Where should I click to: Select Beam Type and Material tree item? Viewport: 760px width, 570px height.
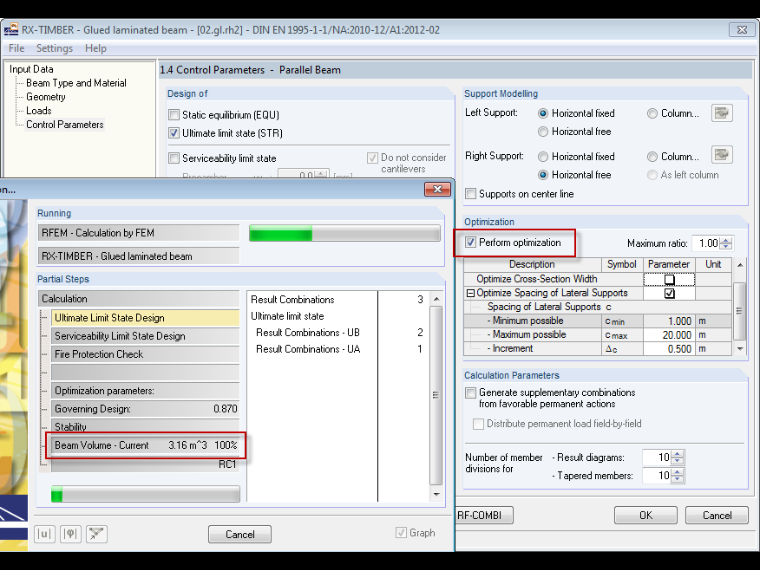[76, 83]
